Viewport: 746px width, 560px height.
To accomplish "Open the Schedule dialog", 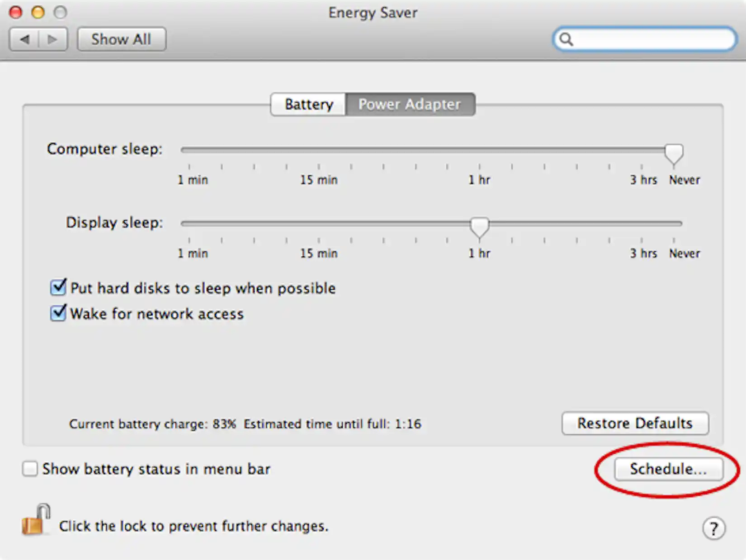I will (668, 469).
